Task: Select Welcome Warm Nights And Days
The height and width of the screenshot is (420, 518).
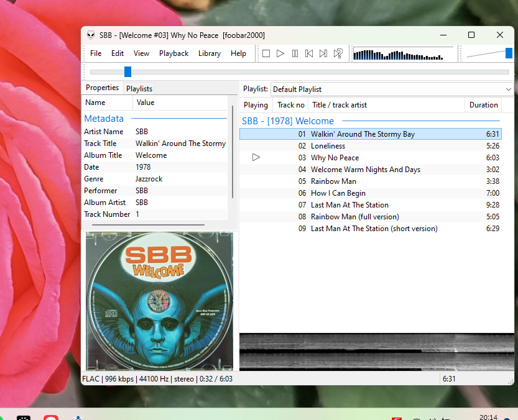Action: (371, 170)
